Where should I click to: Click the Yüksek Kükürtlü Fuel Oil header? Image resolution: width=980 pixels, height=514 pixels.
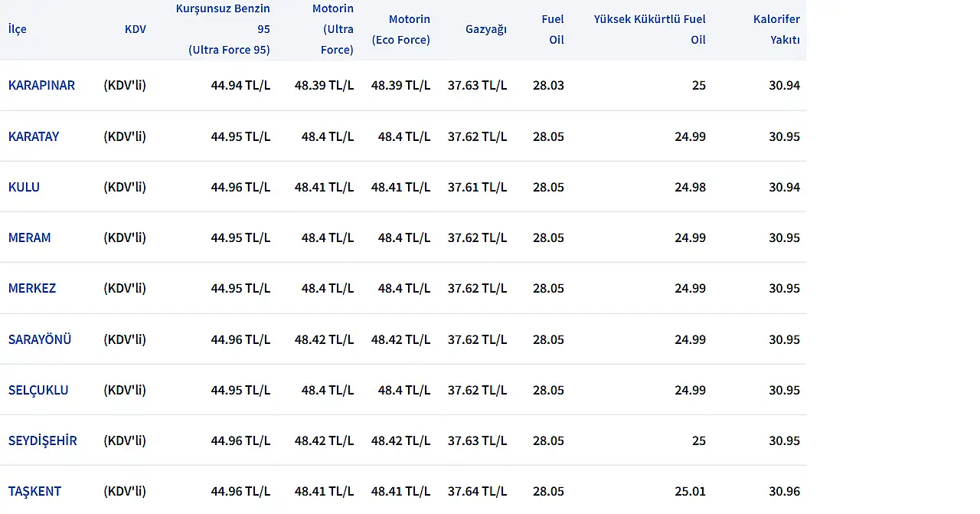pyautogui.click(x=650, y=29)
